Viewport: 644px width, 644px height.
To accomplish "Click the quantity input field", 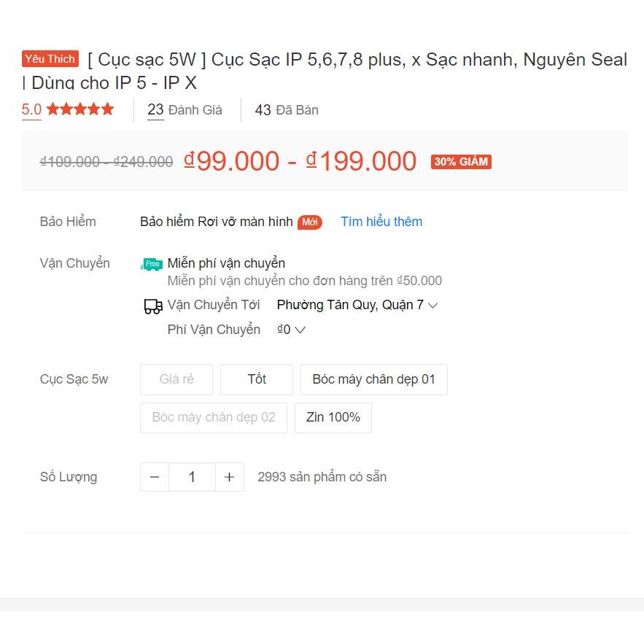I will pyautogui.click(x=192, y=477).
